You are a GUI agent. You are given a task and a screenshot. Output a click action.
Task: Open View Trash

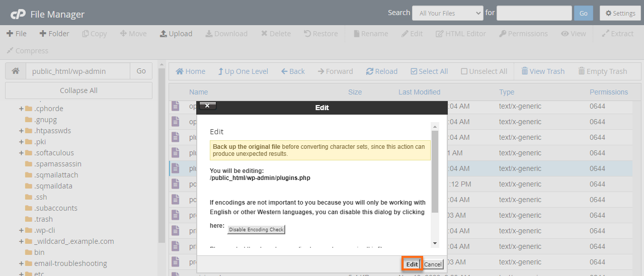pos(542,71)
